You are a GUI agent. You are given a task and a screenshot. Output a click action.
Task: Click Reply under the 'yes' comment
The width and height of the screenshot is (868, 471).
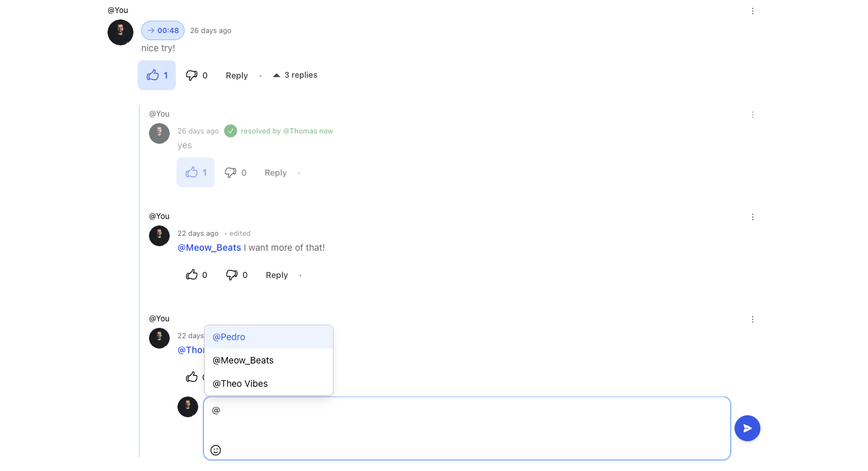(x=275, y=172)
